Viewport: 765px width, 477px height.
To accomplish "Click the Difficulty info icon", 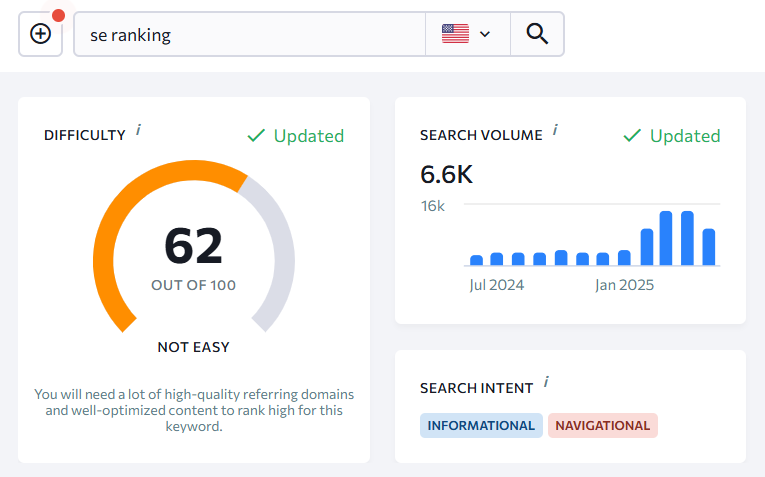I will [x=139, y=130].
